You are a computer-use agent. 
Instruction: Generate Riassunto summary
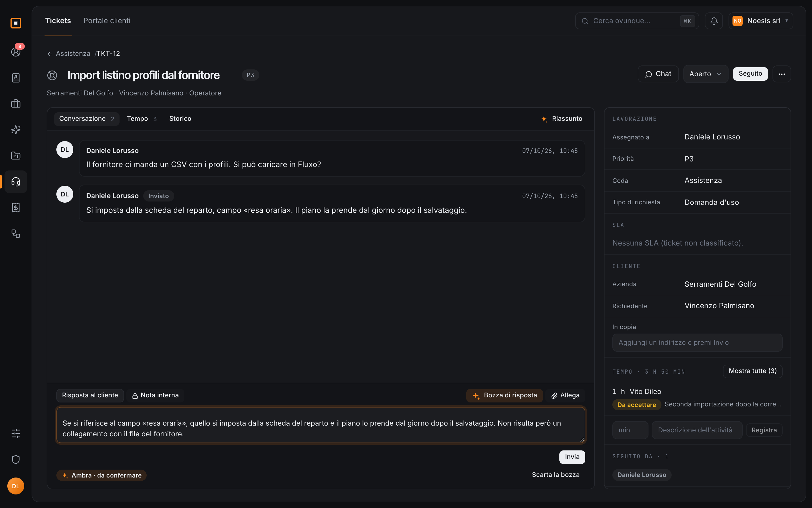coord(562,119)
